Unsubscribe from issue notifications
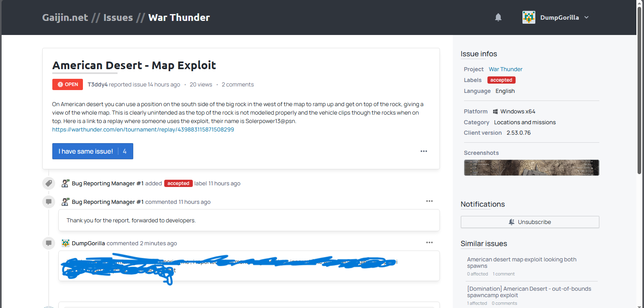644x308 pixels. pos(530,222)
